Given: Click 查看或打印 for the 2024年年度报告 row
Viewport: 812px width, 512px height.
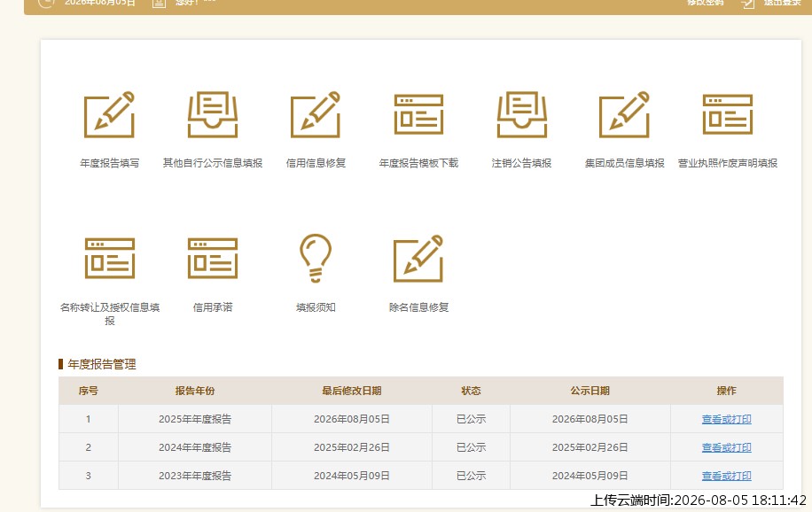Looking at the screenshot, I should pyautogui.click(x=727, y=447).
